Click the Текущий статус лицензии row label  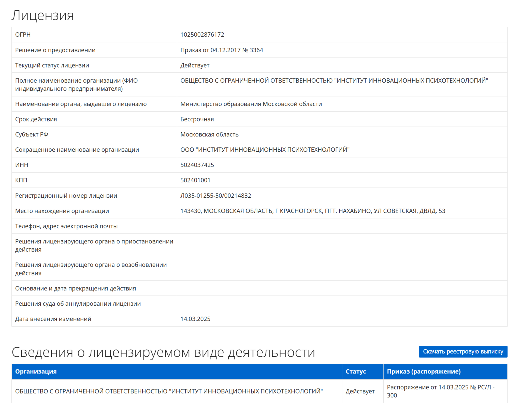tap(52, 65)
